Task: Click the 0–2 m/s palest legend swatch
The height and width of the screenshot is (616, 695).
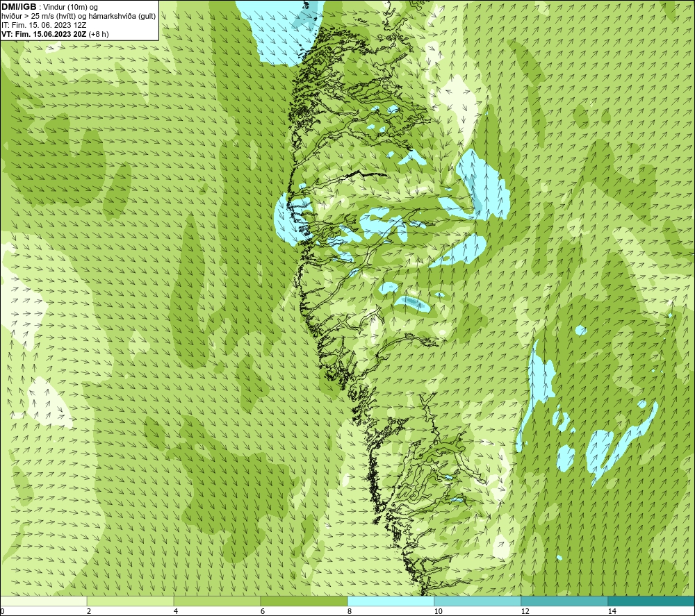Action: pos(43,601)
